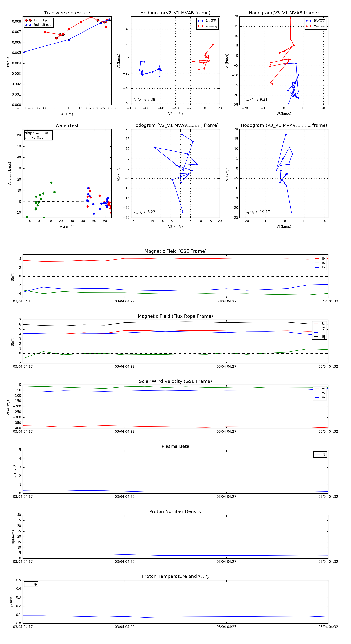Click the "Np(#/cc)" y-axis label

click(13, 537)
